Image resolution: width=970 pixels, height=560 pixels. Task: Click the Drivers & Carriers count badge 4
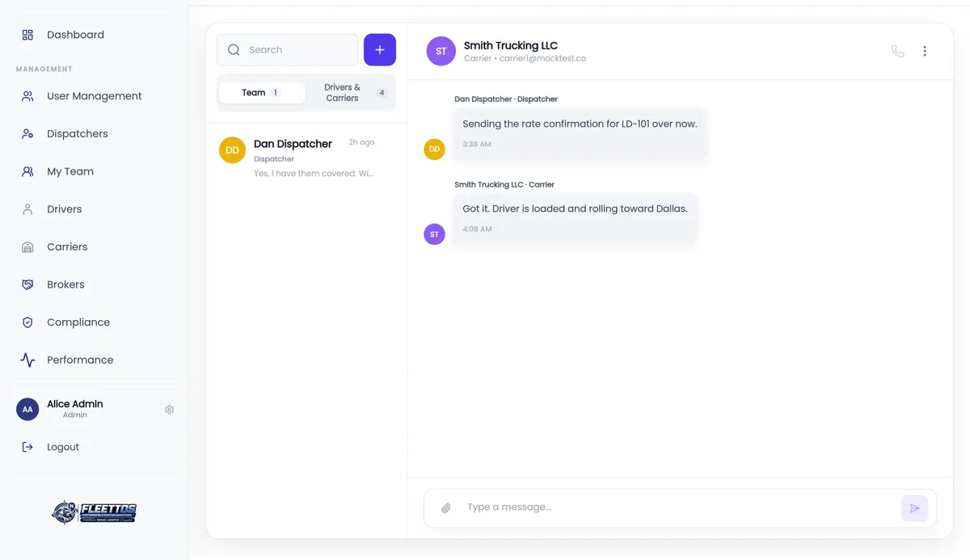pos(382,93)
